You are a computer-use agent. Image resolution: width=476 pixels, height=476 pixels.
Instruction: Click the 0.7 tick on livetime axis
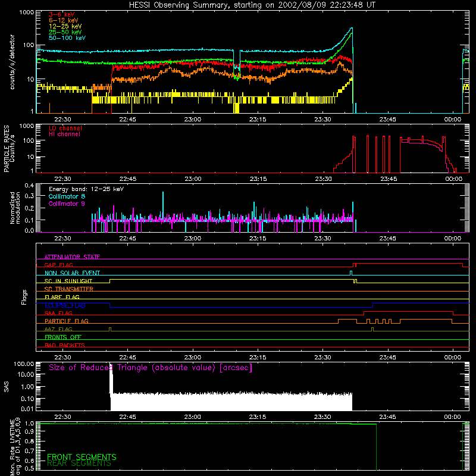pos(29,450)
